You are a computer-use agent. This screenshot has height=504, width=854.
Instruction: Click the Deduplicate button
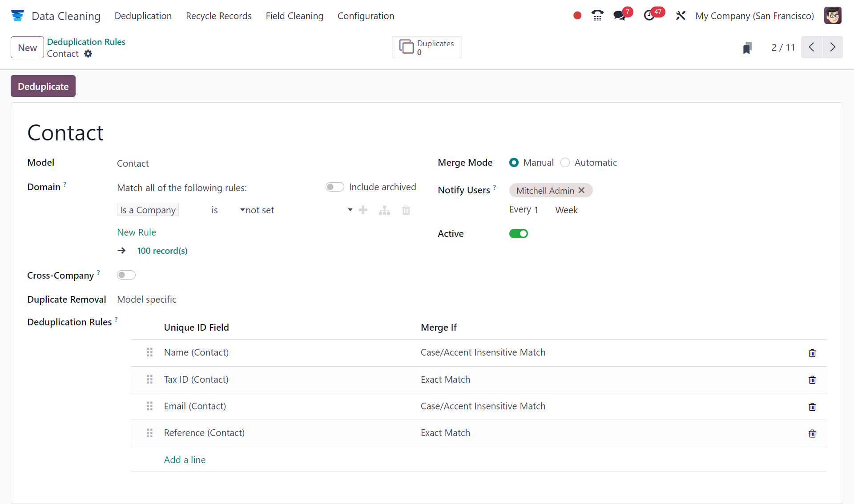(x=43, y=86)
